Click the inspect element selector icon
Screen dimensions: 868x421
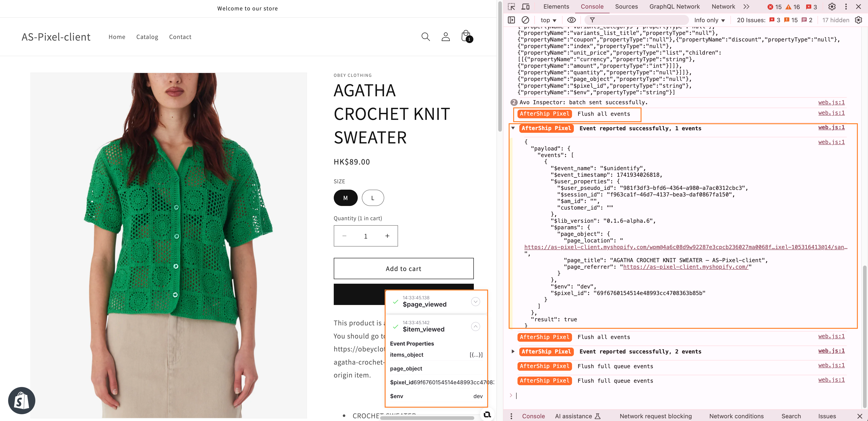coord(511,6)
